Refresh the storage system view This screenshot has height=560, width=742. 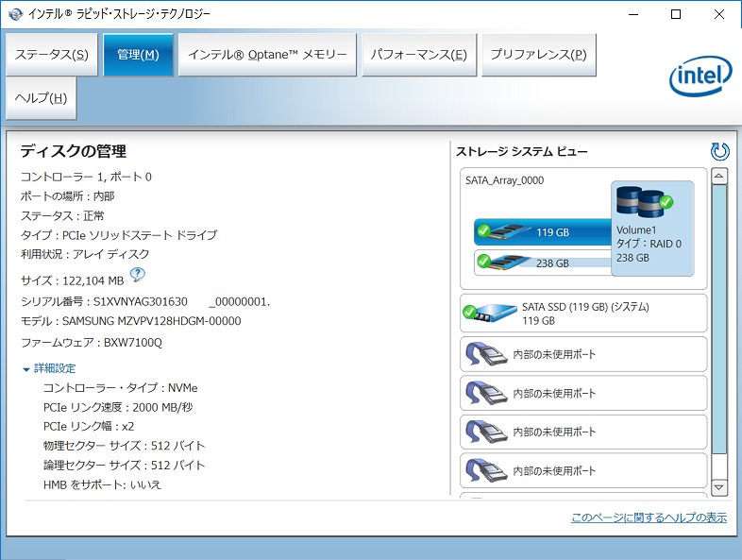tap(719, 151)
